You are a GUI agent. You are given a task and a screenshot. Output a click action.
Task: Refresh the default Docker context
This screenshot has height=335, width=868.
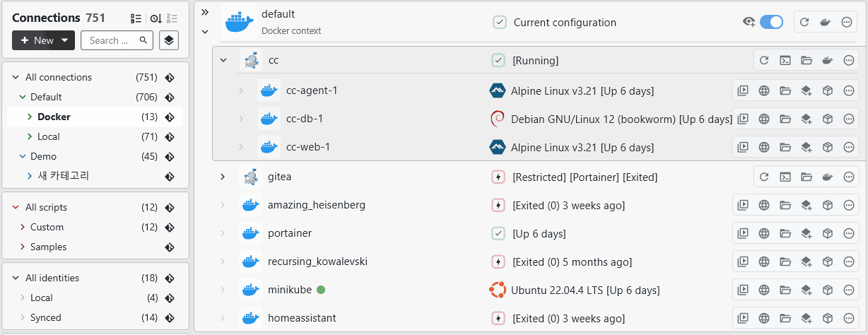(804, 23)
